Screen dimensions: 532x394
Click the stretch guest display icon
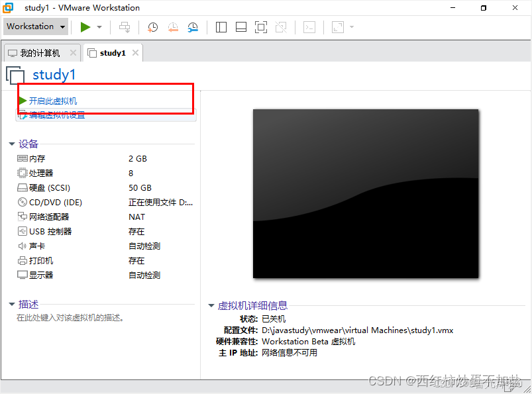338,27
